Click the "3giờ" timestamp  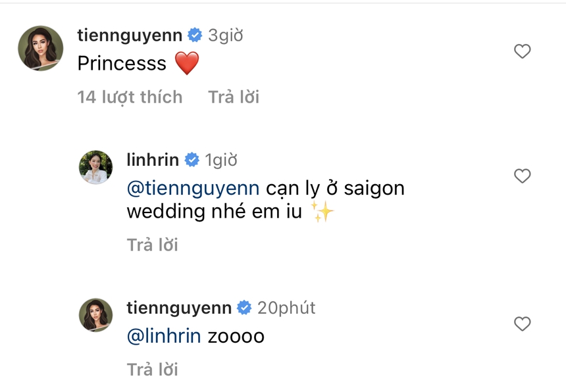pyautogui.click(x=226, y=35)
